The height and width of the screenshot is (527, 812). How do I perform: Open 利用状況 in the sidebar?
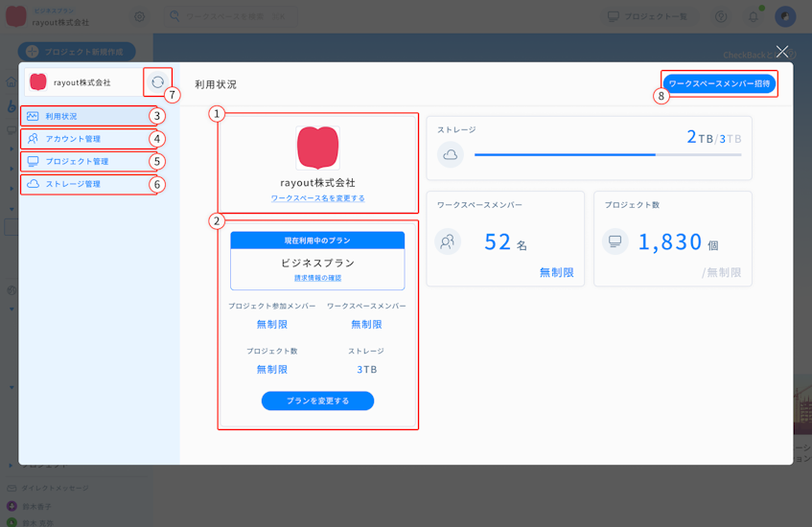(88, 117)
